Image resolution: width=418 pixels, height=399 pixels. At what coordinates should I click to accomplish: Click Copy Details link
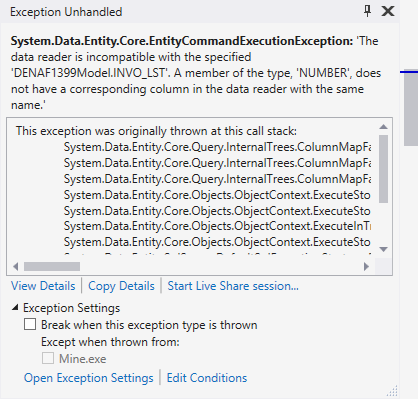121,286
